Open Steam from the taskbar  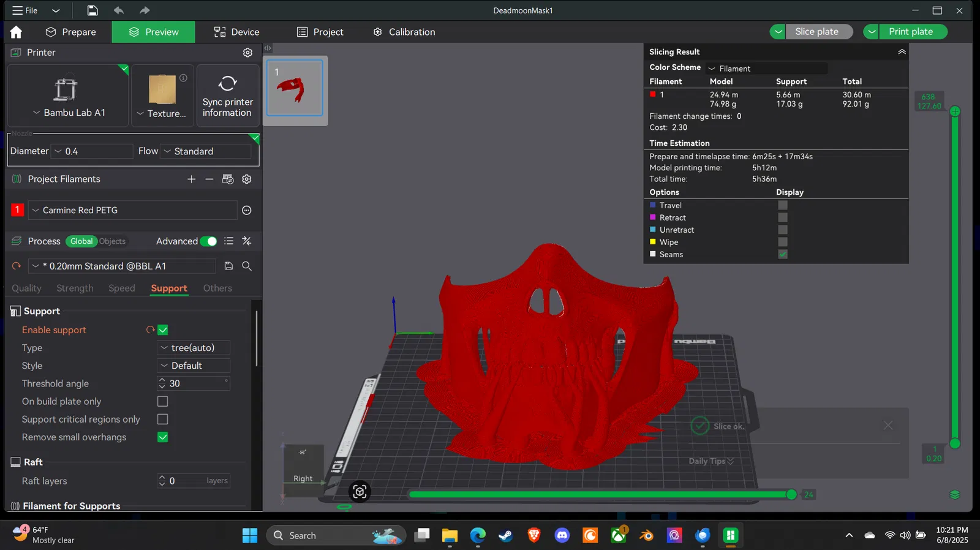[x=505, y=535]
